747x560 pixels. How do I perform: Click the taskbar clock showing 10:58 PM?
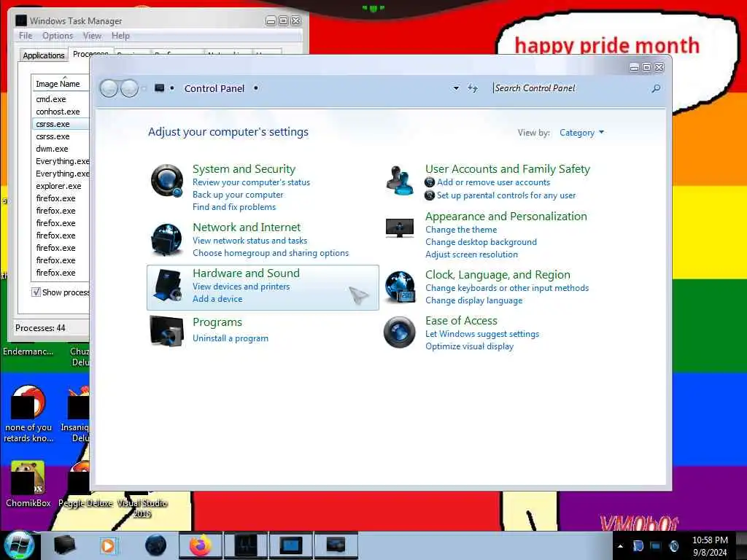point(710,546)
